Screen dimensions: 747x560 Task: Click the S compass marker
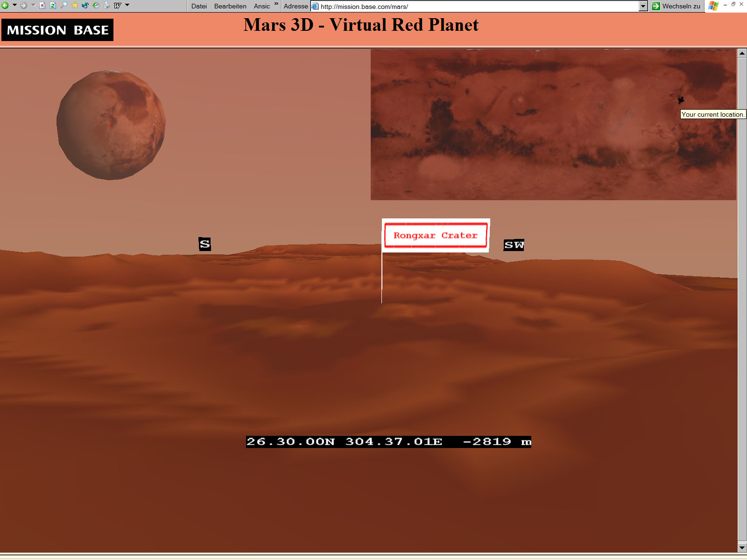204,244
